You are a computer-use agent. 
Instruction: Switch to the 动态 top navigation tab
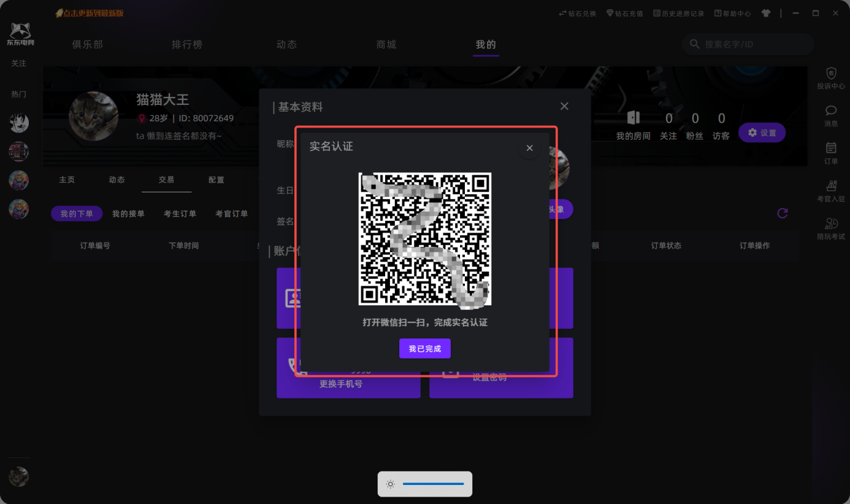point(286,44)
